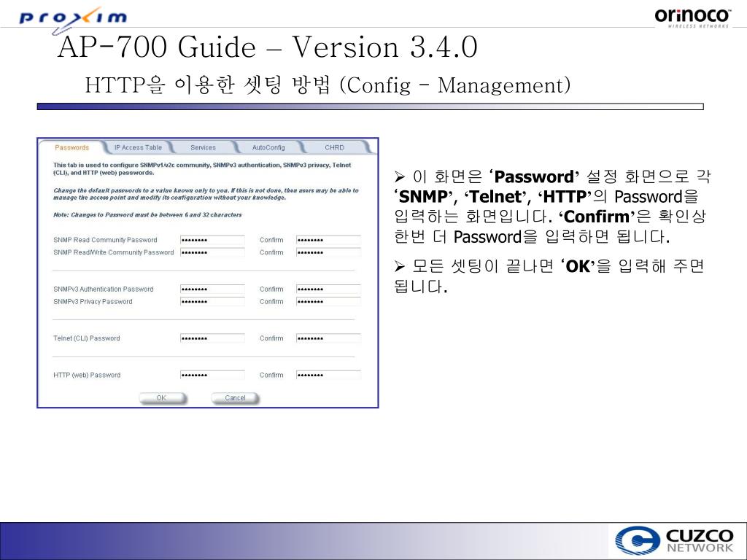Viewport: 747px width, 560px height.
Task: Click the Telnet (CLI) Password field
Action: (x=212, y=338)
